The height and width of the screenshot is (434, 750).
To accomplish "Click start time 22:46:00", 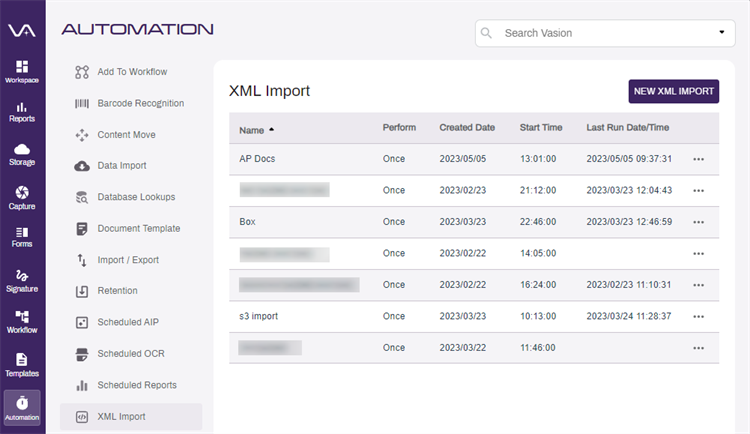I will [x=538, y=222].
